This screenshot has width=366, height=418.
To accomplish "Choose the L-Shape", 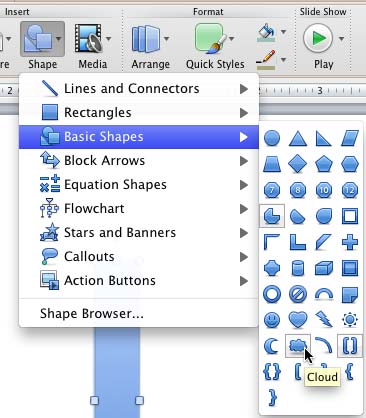I will 298,242.
